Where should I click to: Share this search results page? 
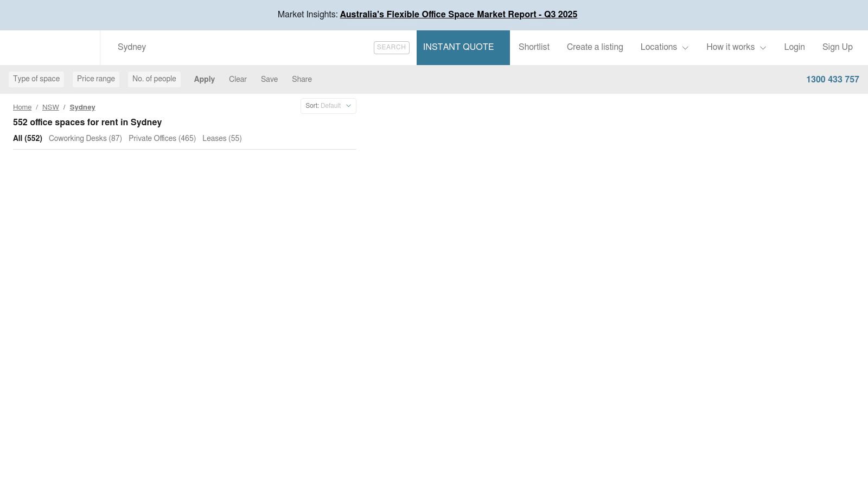coord(302,79)
